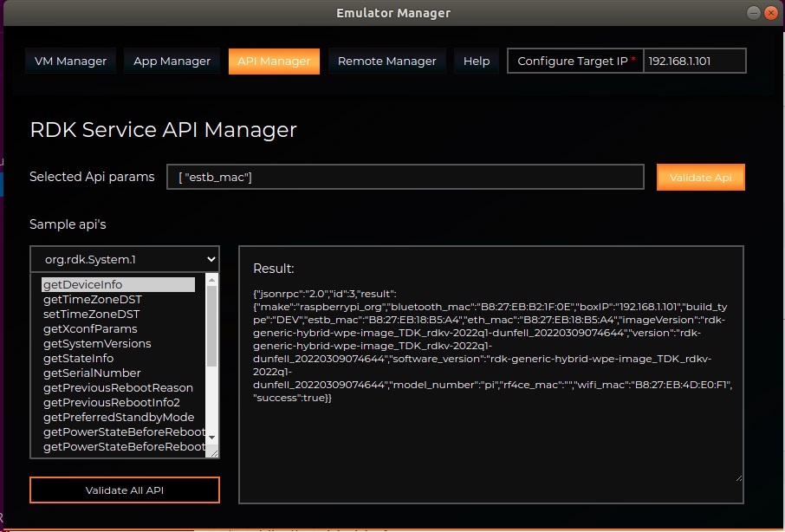Focus the Selected Api params text box
Screen dimensions: 785x532
405,177
